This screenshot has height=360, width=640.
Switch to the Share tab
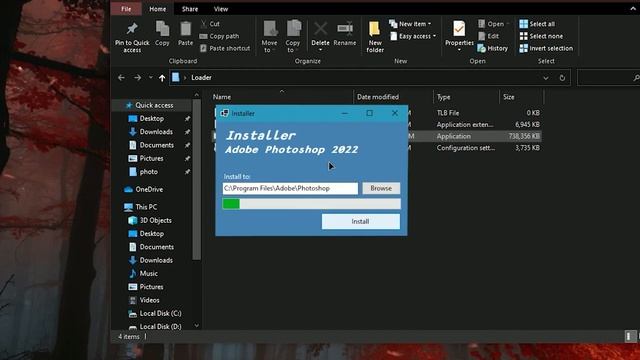190,9
